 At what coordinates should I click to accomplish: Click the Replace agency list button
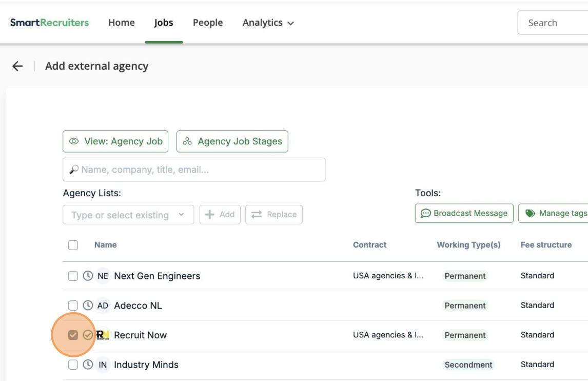(274, 215)
